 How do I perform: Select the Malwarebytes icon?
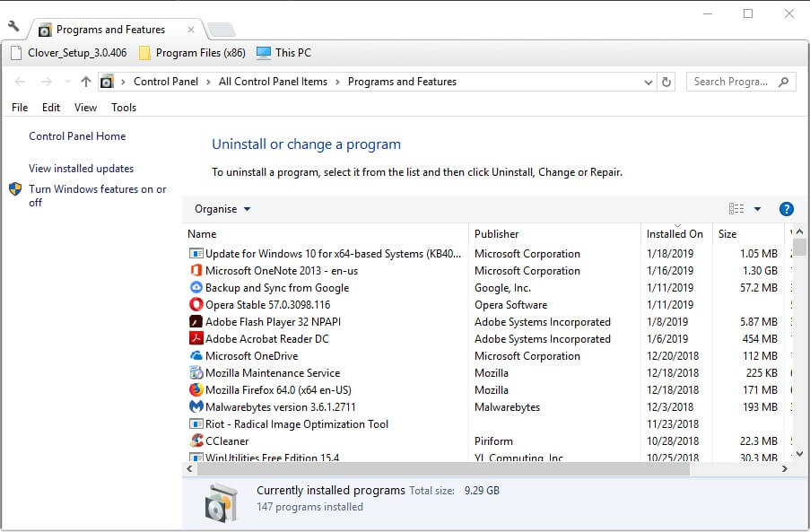pos(196,407)
